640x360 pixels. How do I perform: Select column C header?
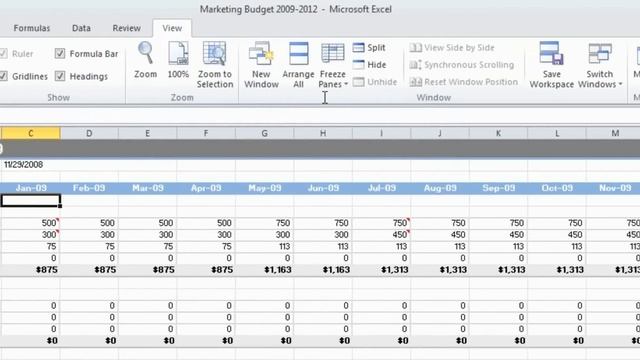tap(31, 133)
